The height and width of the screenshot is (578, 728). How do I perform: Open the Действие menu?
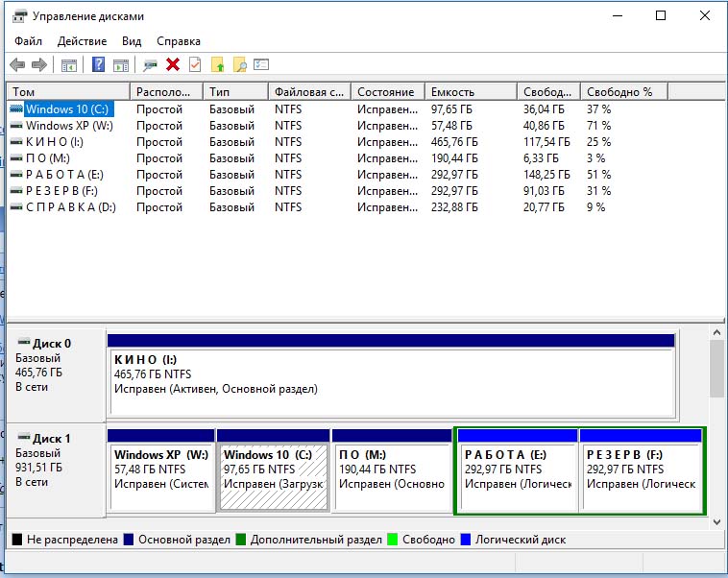click(x=82, y=41)
